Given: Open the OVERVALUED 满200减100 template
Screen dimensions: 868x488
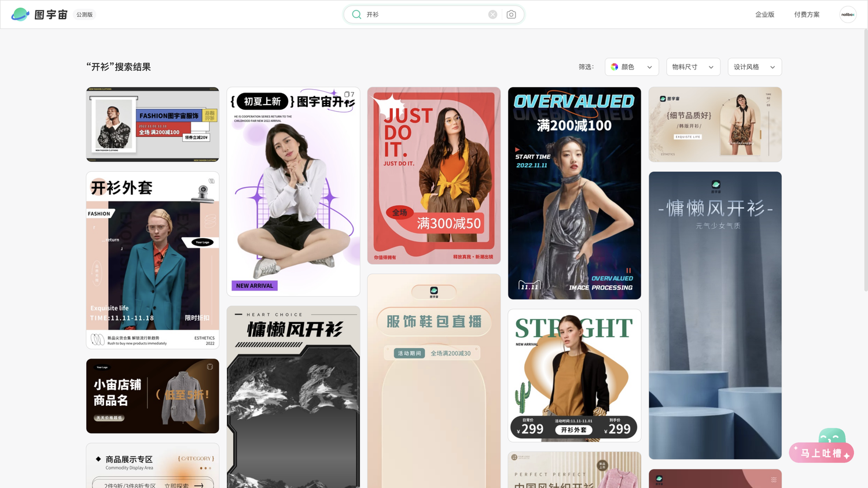Looking at the screenshot, I should [x=575, y=193].
